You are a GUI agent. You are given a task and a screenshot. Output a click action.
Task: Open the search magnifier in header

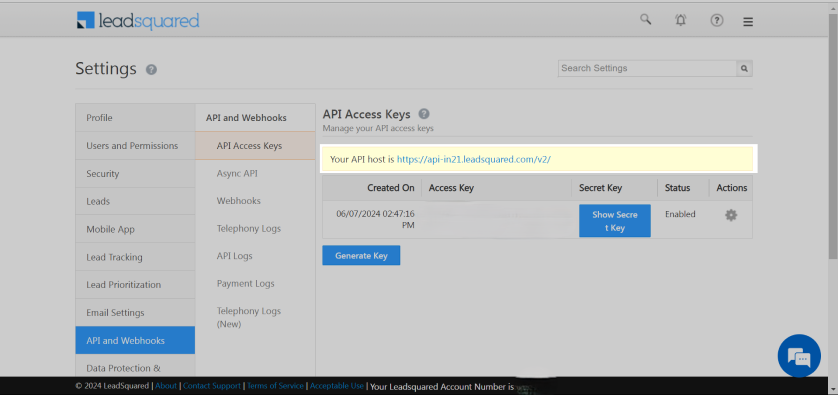click(x=646, y=20)
